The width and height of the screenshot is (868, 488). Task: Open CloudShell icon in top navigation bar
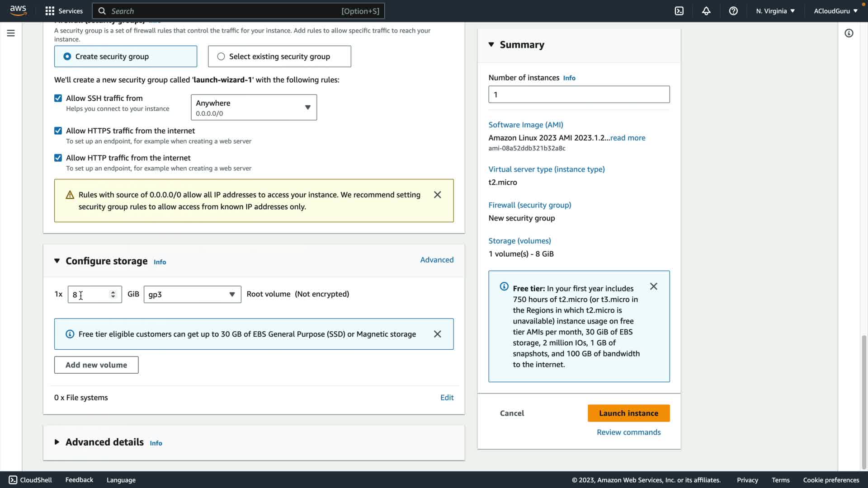coord(679,11)
